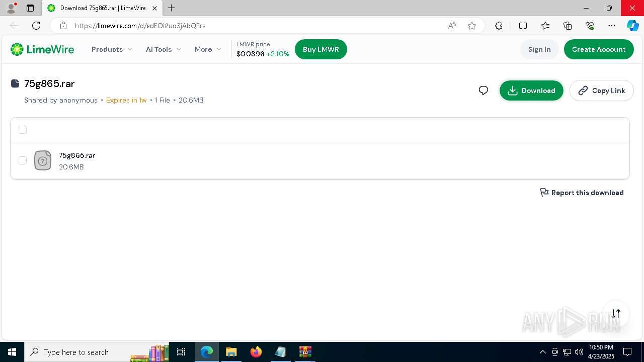This screenshot has height=362, width=644.
Task: Click the Expires in 1w text
Action: pos(126,100)
